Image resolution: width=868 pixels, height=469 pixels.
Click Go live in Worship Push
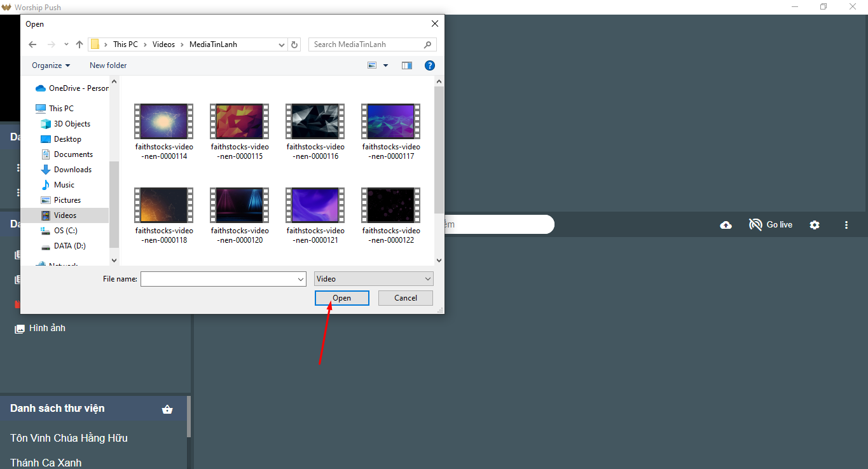click(x=771, y=225)
